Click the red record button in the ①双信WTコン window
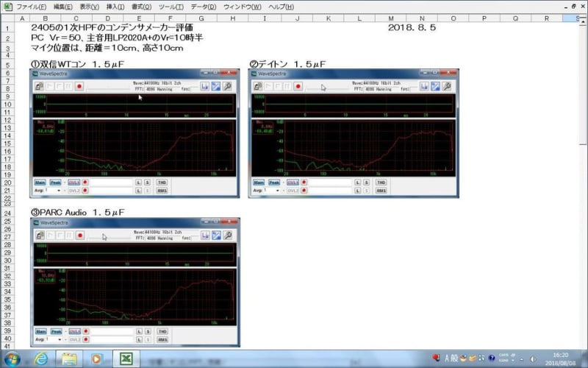Viewport: 588px width, 368px height. 79,86
